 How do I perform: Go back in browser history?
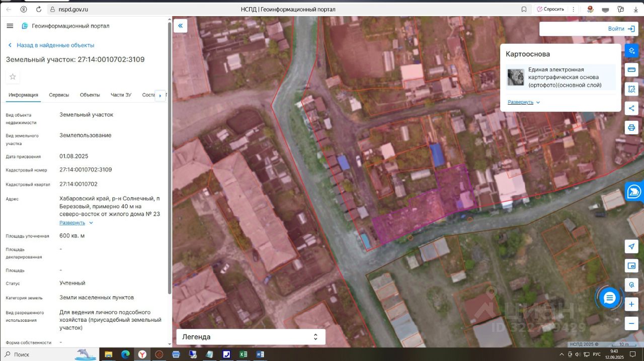(8, 9)
